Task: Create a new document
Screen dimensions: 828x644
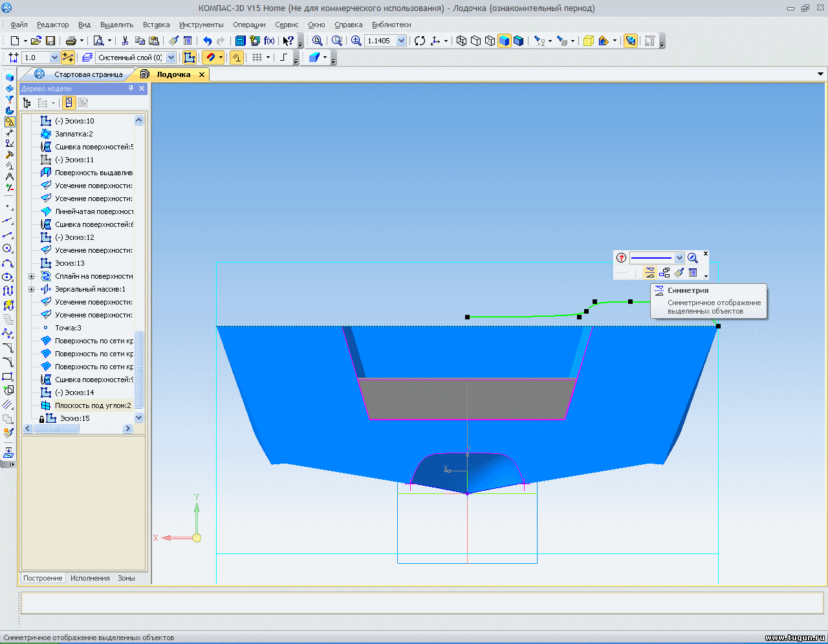Action: point(15,41)
